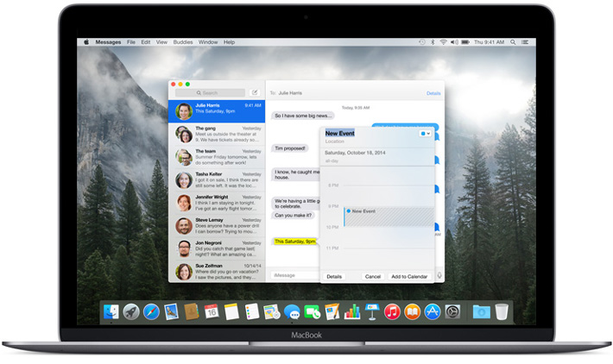Open Contacts from the Dock
Viewport: 613px width, 364px height.
[192, 312]
